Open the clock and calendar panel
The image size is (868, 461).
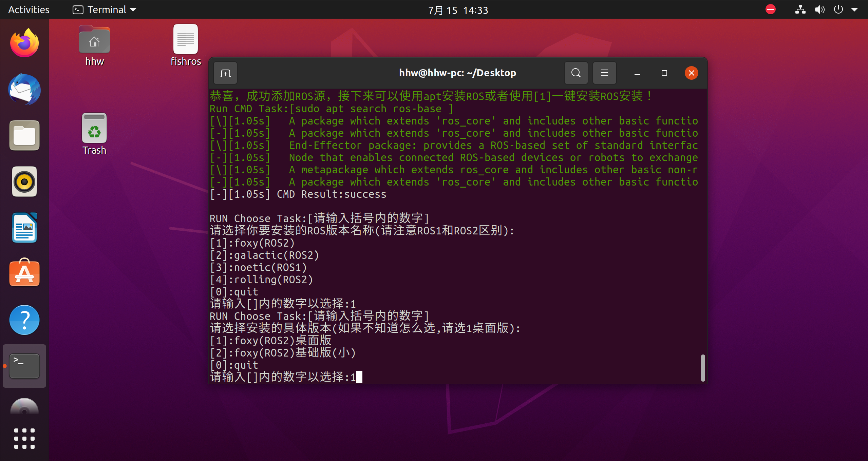click(x=458, y=10)
